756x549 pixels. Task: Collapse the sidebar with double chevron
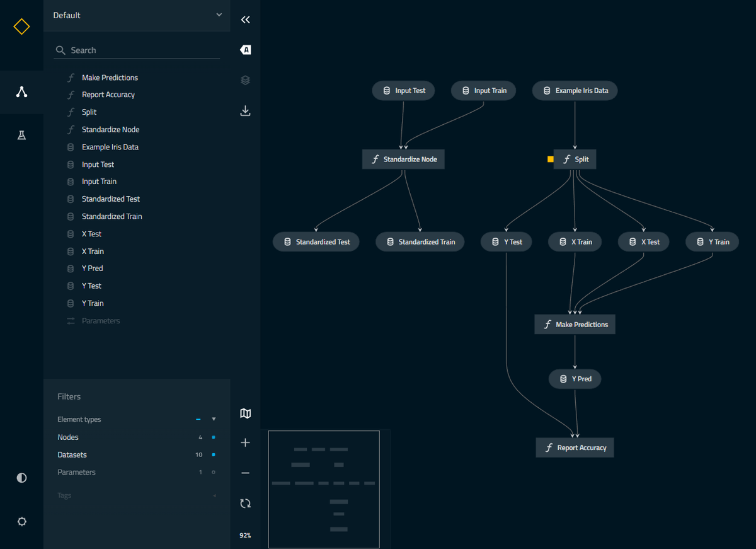(x=246, y=20)
